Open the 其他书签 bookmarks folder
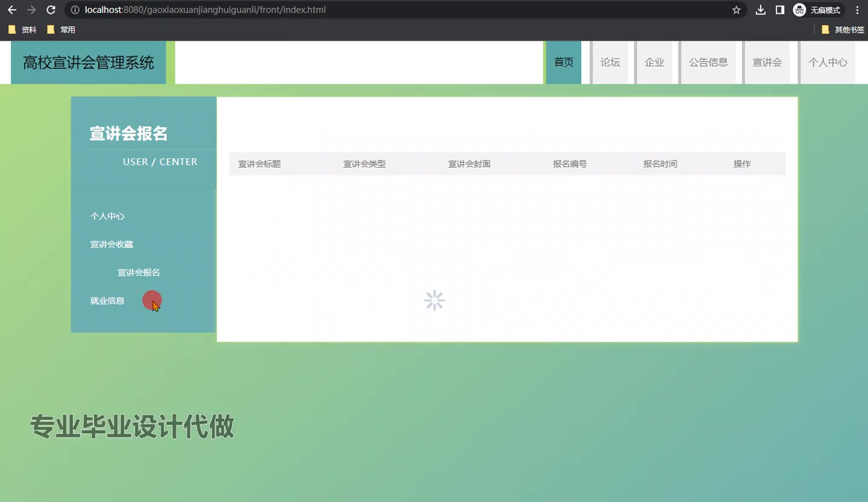 tap(843, 30)
